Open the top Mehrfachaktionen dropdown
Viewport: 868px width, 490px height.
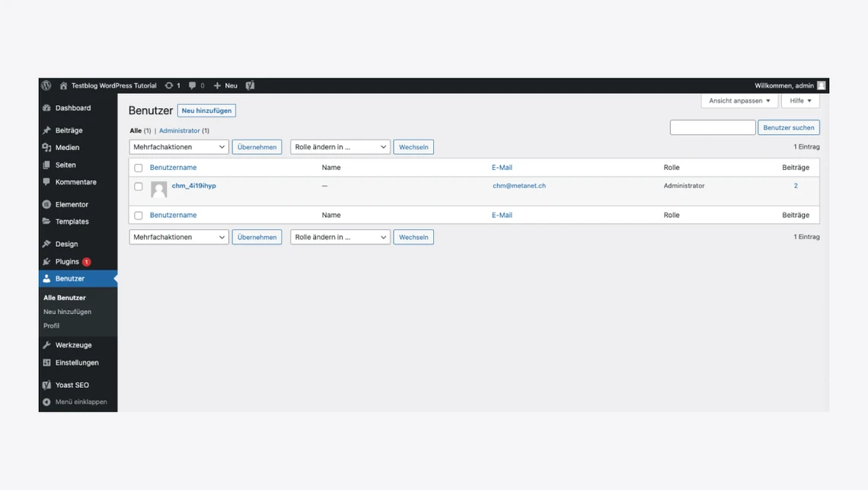tap(179, 147)
